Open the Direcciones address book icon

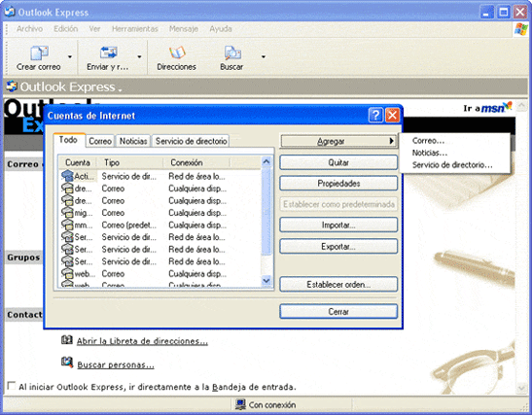coord(177,52)
